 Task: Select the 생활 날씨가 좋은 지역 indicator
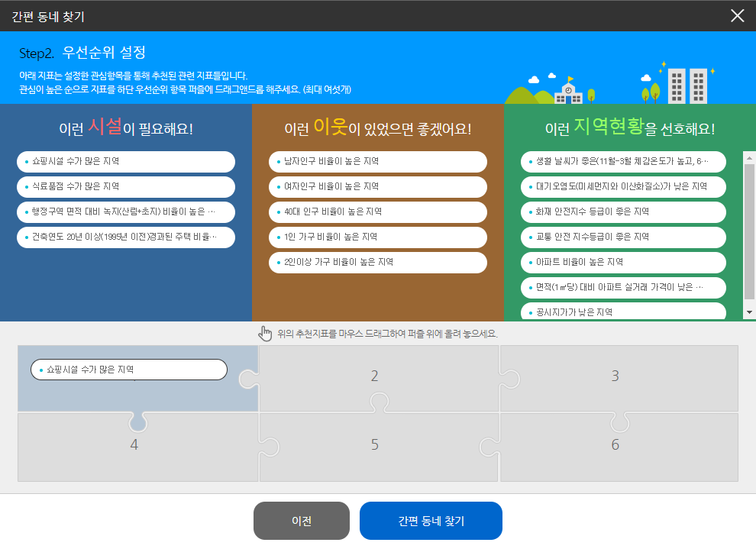[623, 162]
